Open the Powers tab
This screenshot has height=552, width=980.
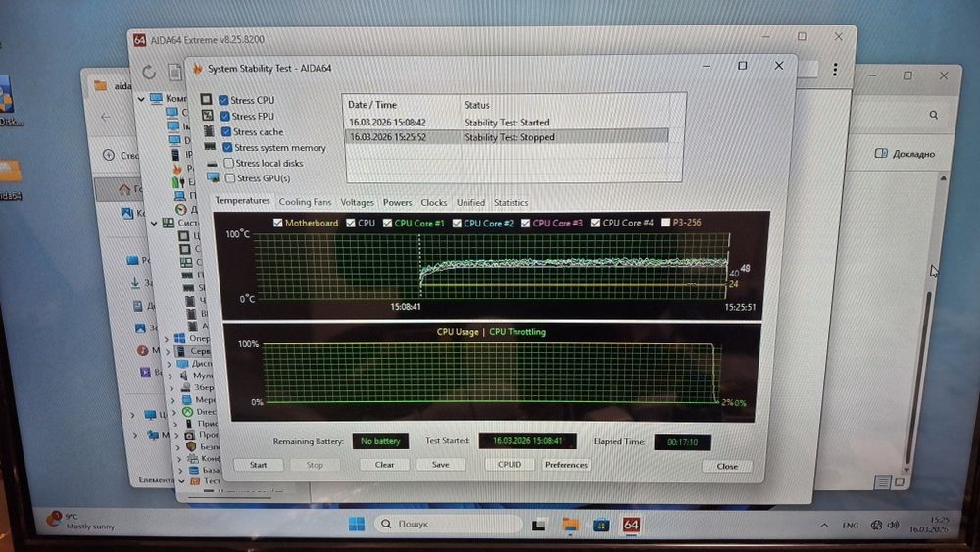(398, 202)
